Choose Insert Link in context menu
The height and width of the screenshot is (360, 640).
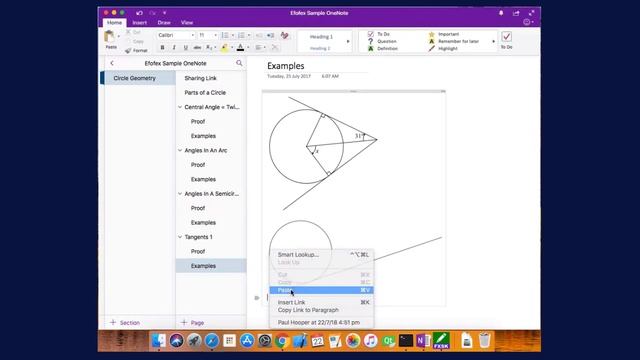pos(321,302)
